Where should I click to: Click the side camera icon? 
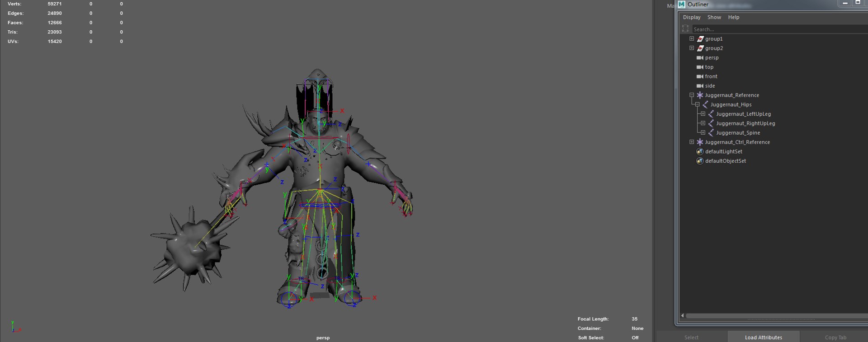click(700, 86)
